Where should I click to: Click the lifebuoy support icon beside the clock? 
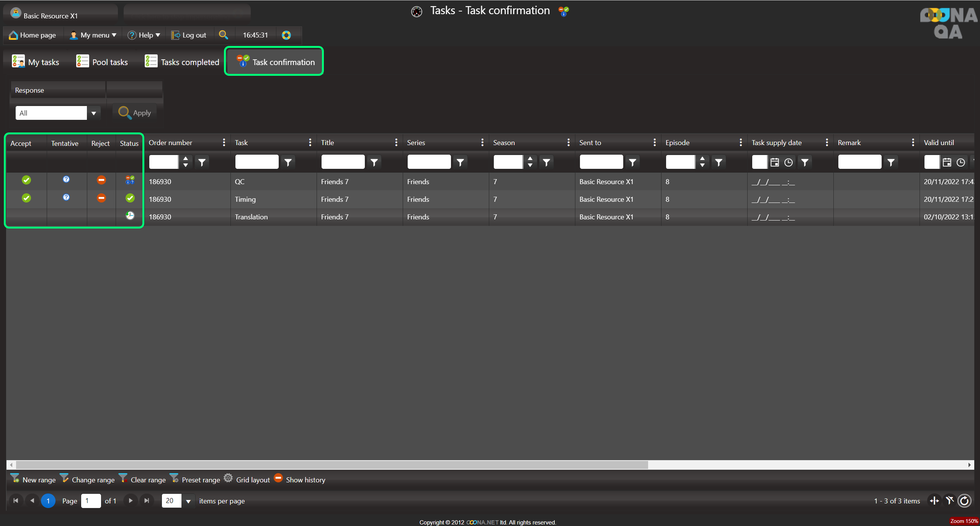pos(286,35)
